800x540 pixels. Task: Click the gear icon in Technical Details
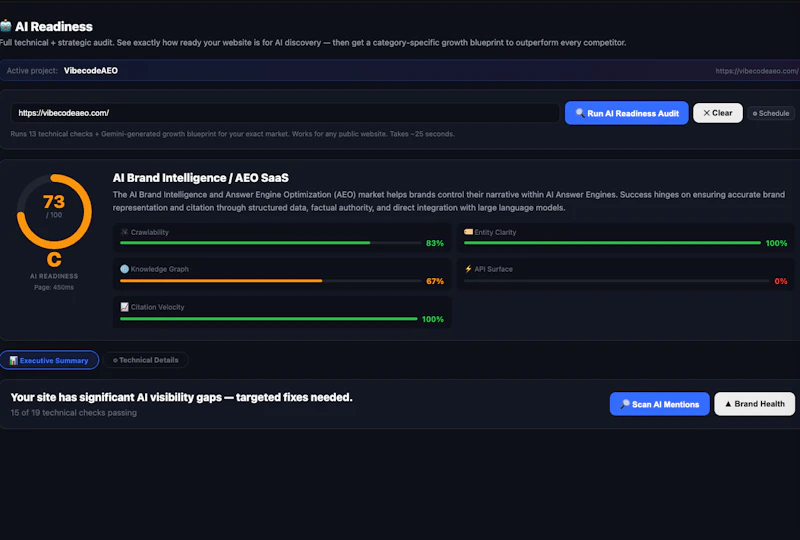pos(115,360)
